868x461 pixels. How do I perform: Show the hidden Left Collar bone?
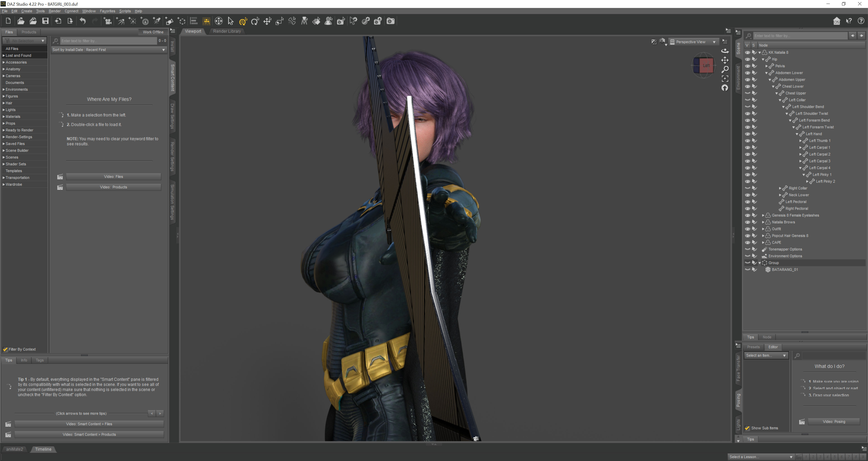coord(747,100)
